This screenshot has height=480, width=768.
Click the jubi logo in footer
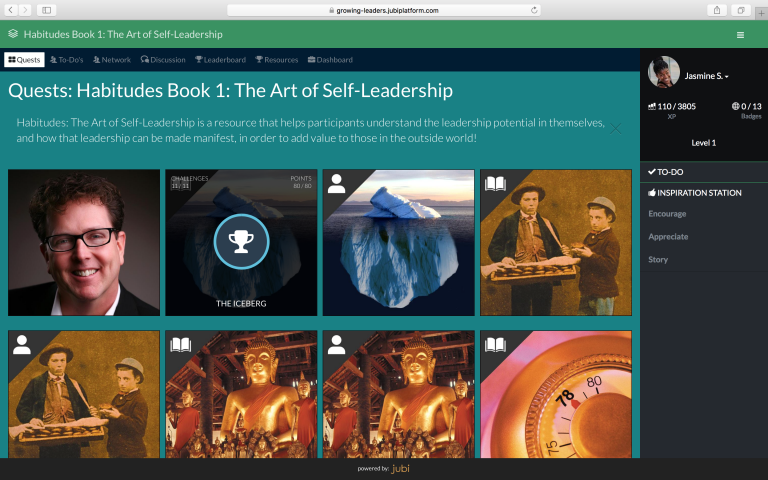400,469
